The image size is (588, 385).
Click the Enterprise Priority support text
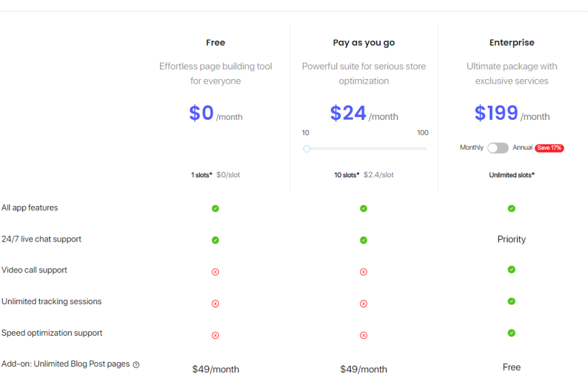pos(512,239)
